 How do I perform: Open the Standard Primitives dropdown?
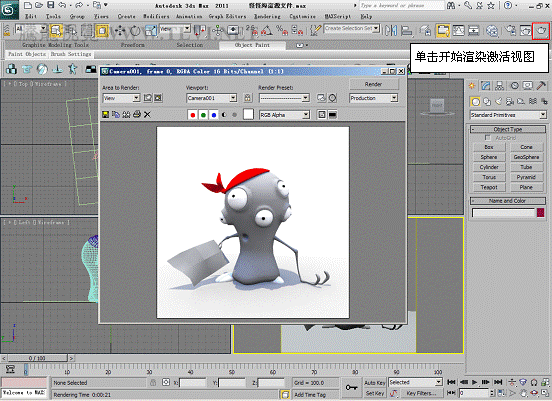(x=508, y=115)
